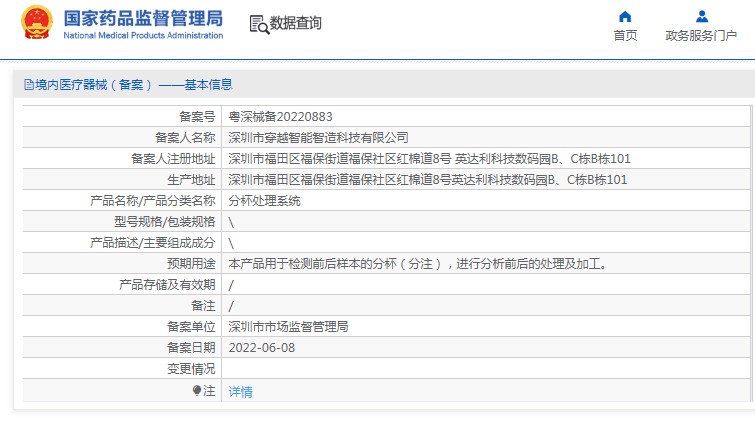The image size is (755, 428).
Task: Select the date 2022-06-08
Action: 261,348
